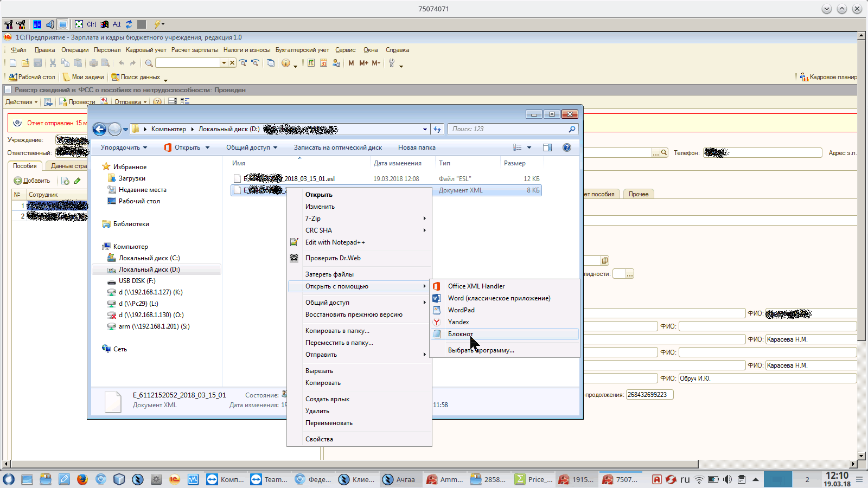Image resolution: width=868 pixels, height=488 pixels.
Task: Click the refresh button beside Explorer address bar
Action: pyautogui.click(x=437, y=129)
